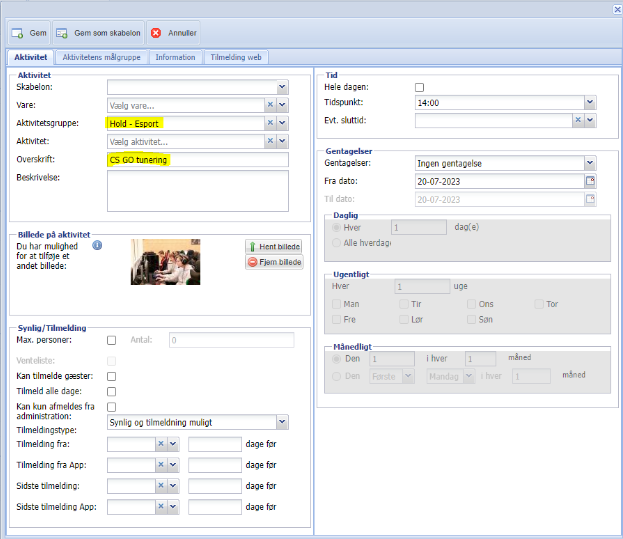Expand the Gentagelser repetition dropdown

coord(590,163)
